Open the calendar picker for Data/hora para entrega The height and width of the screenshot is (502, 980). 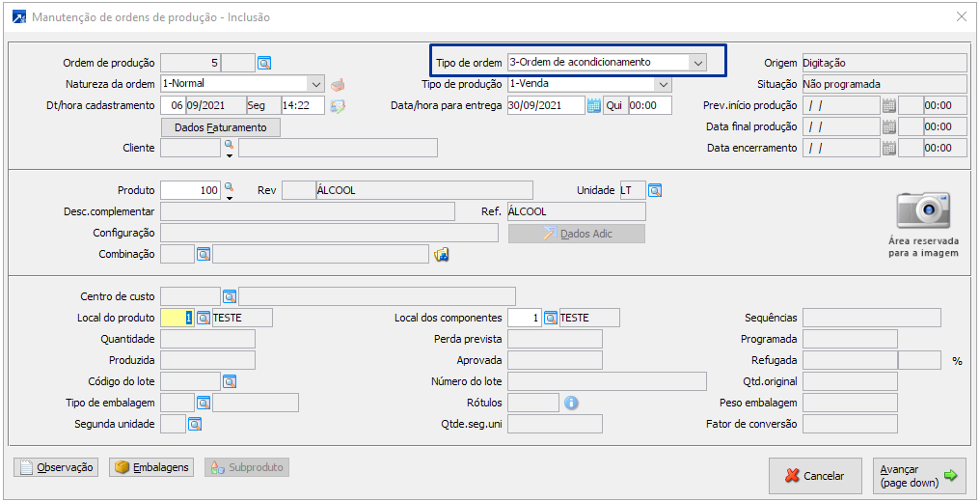(594, 105)
